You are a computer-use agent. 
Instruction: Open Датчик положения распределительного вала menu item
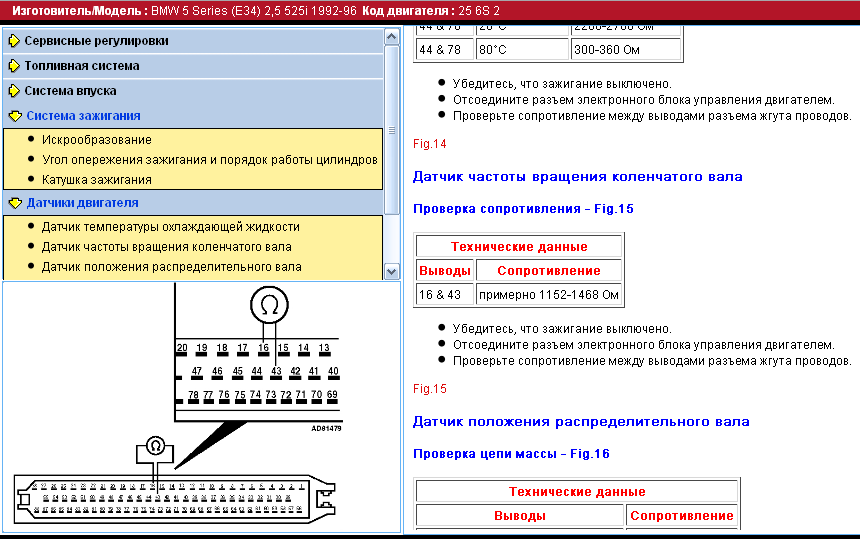(x=172, y=267)
